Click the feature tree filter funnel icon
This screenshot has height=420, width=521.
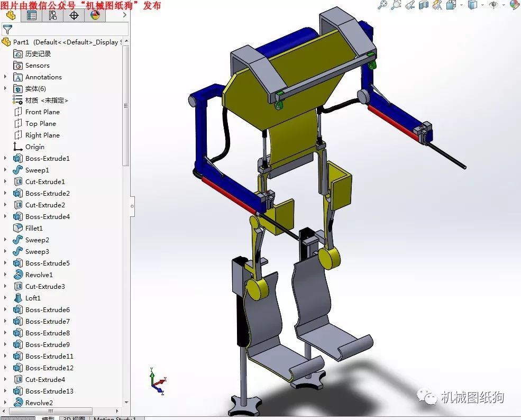(7, 30)
